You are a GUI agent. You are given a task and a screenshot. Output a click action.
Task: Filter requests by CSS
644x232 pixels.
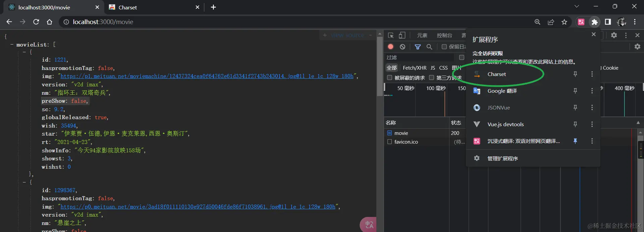tap(443, 68)
